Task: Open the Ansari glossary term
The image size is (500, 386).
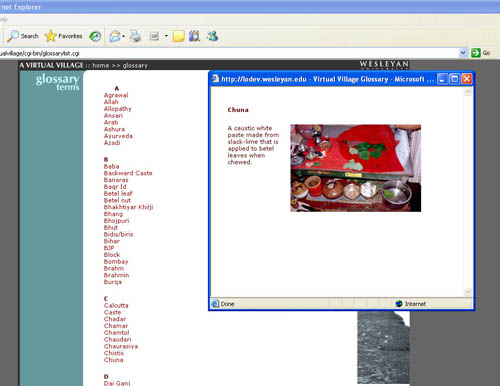Action: (x=113, y=115)
